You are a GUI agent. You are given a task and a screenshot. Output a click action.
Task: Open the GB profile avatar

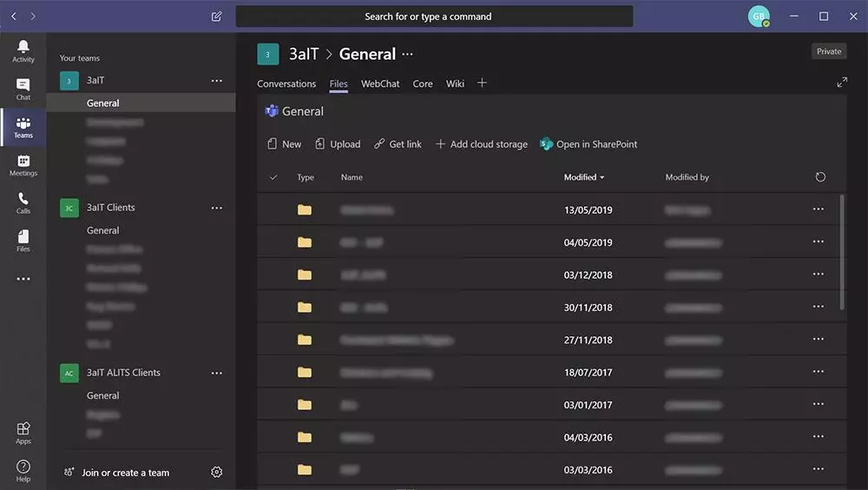759,17
